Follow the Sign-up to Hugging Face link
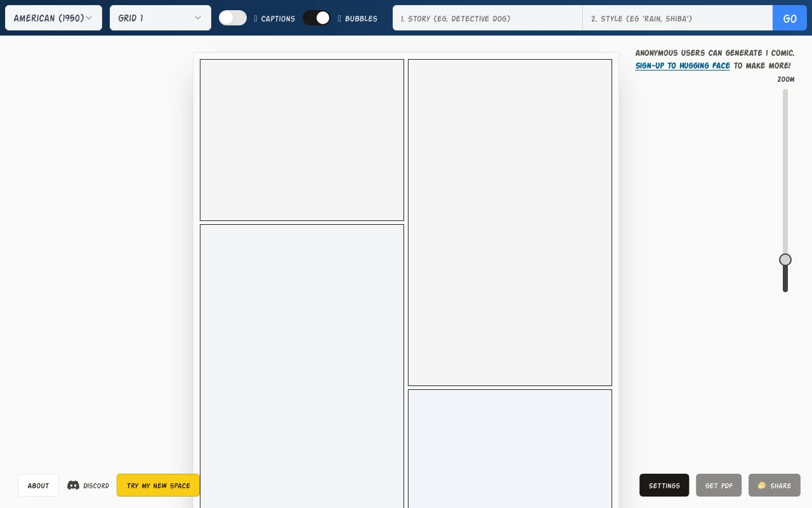 point(683,65)
